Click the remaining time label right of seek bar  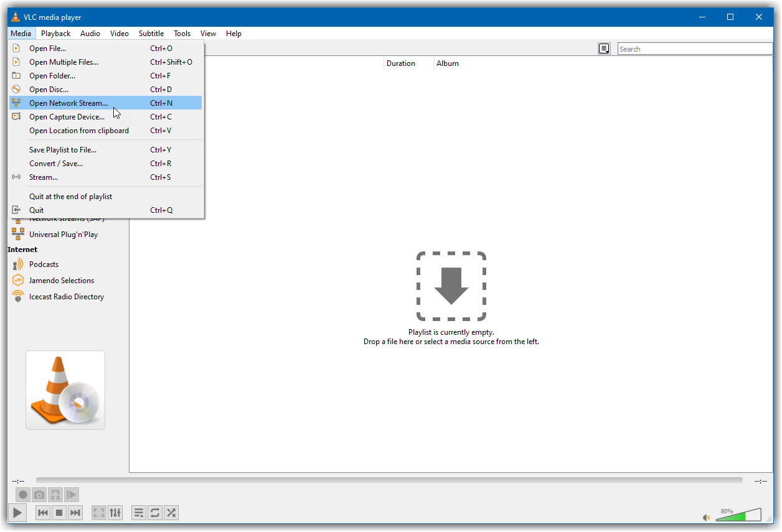coord(761,481)
